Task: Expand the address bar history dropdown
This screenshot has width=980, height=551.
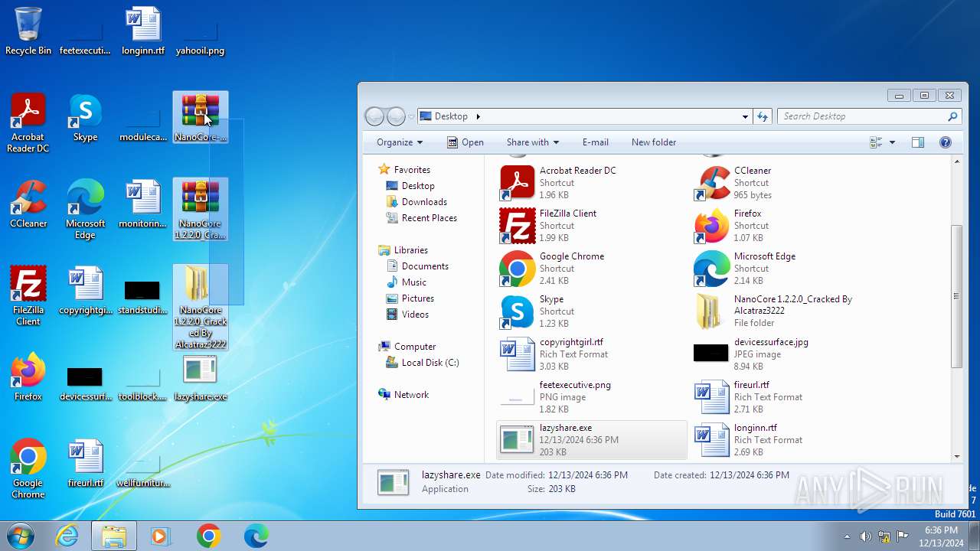Action: point(745,116)
